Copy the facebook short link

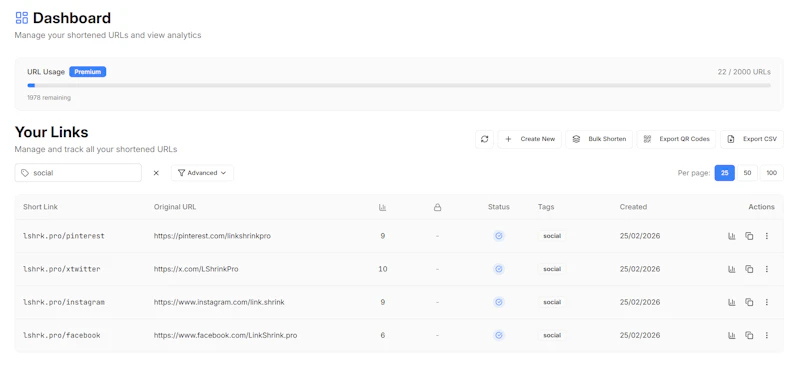(x=749, y=335)
